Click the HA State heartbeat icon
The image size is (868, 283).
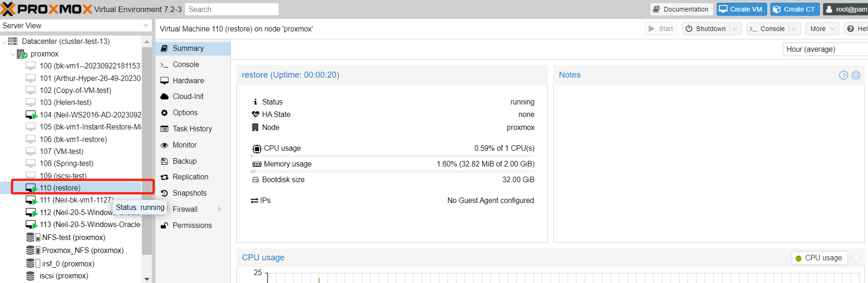tap(255, 114)
